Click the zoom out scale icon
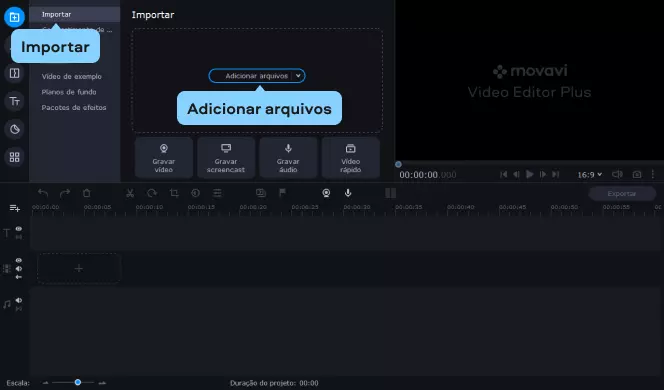Image resolution: width=664 pixels, height=390 pixels. [45, 383]
